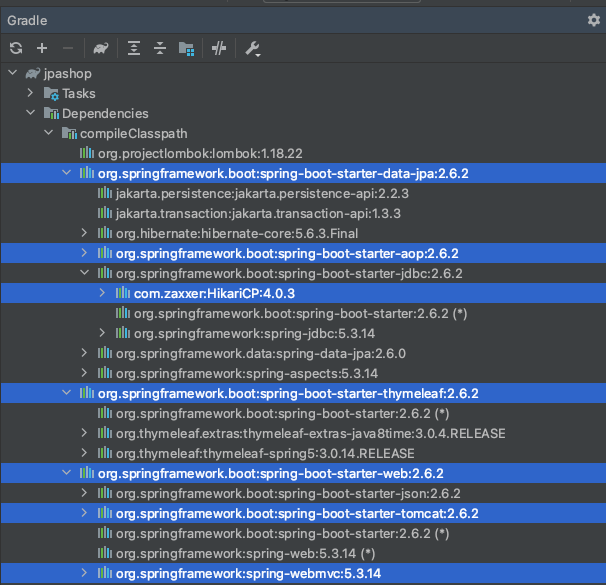The height and width of the screenshot is (585, 606).
Task: Click the spring-boot-starter-tomcat library icon
Action: [105, 513]
